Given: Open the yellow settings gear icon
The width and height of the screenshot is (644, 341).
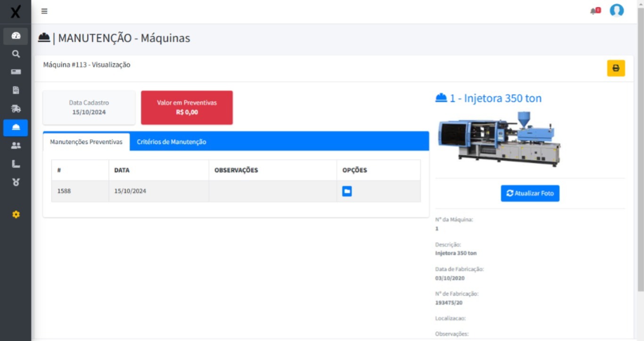Looking at the screenshot, I should point(16,215).
